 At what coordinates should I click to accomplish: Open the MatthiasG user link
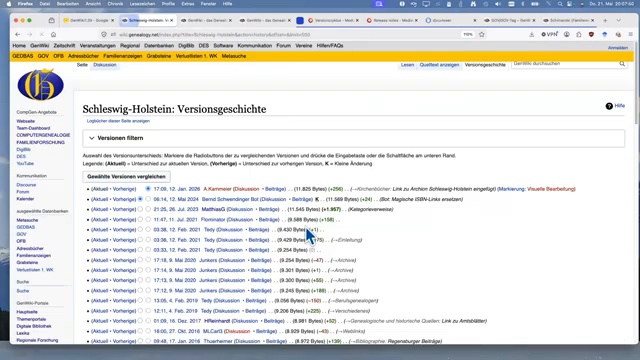pos(213,209)
